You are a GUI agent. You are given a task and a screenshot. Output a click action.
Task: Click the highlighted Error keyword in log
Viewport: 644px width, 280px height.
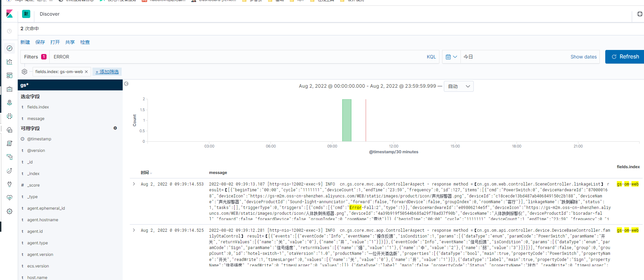point(355,207)
